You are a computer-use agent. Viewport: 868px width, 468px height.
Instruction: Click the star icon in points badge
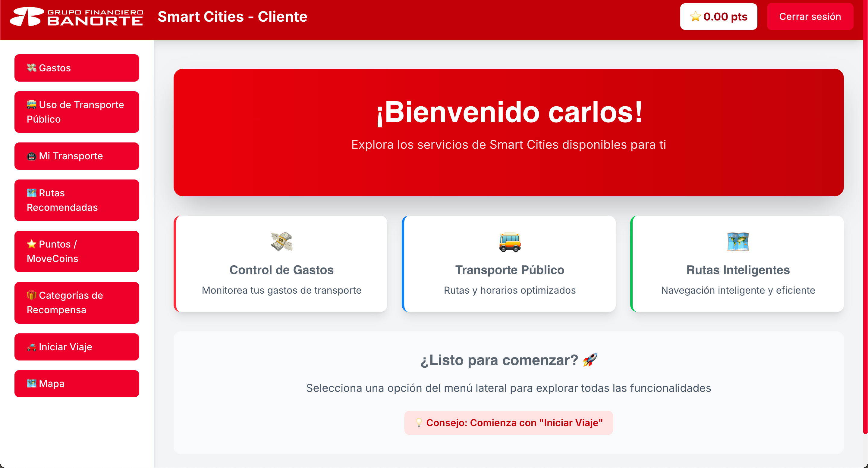point(695,17)
